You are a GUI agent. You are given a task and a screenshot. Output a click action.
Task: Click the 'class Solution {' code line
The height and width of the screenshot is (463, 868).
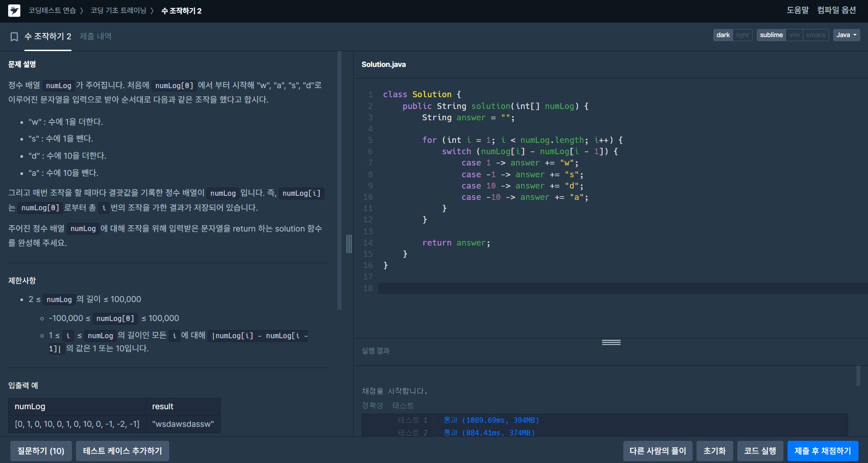(x=422, y=94)
